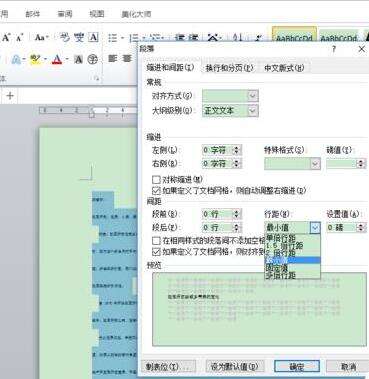369x379 pixels.
Task: Click the 制表位 button
Action: click(x=168, y=367)
